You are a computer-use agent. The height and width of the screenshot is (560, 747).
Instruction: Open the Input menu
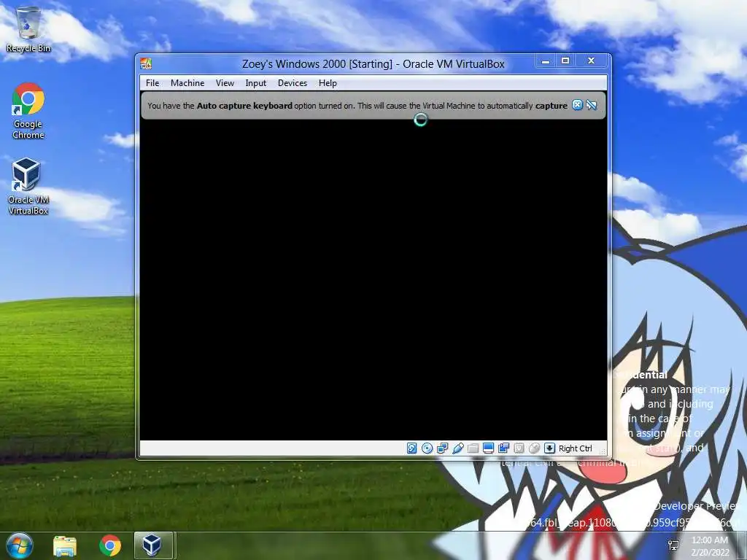[255, 83]
